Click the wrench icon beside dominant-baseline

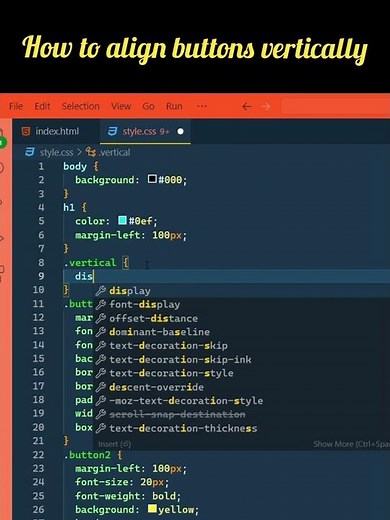coord(101,332)
